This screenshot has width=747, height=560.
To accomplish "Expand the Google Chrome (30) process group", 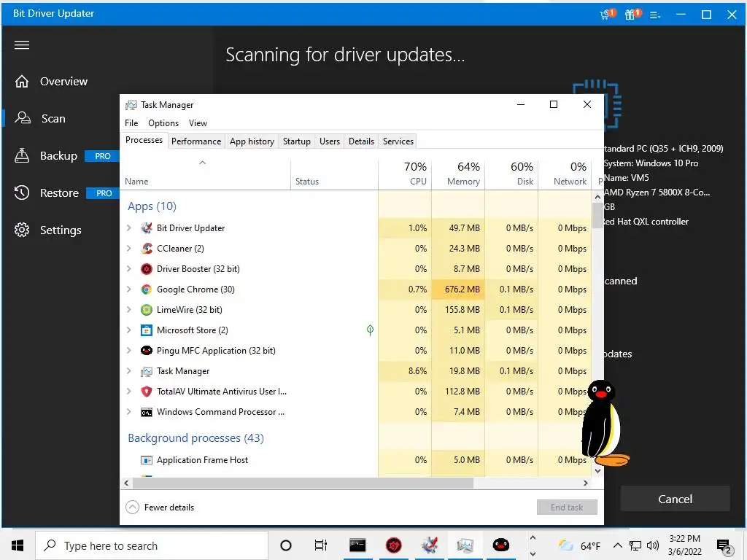I will point(128,289).
